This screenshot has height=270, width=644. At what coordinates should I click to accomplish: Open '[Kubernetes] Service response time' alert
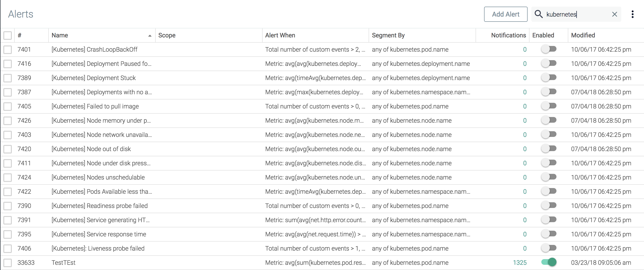tap(99, 234)
